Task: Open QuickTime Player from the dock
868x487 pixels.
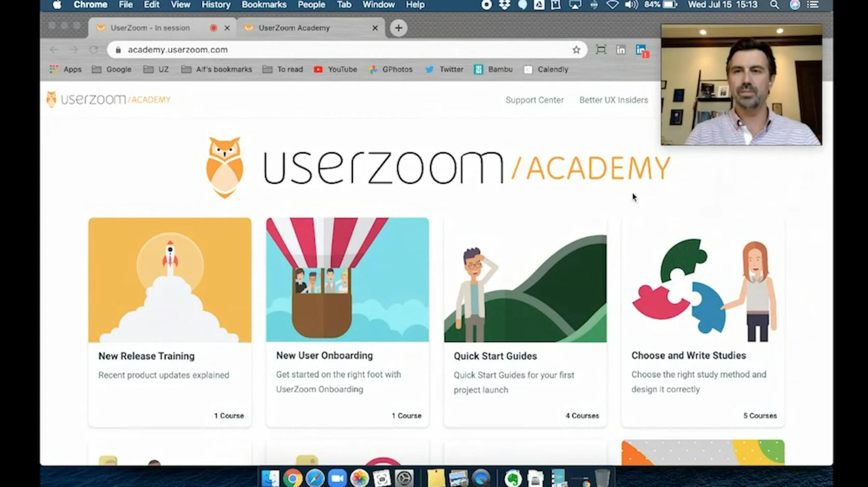Action: click(x=481, y=478)
